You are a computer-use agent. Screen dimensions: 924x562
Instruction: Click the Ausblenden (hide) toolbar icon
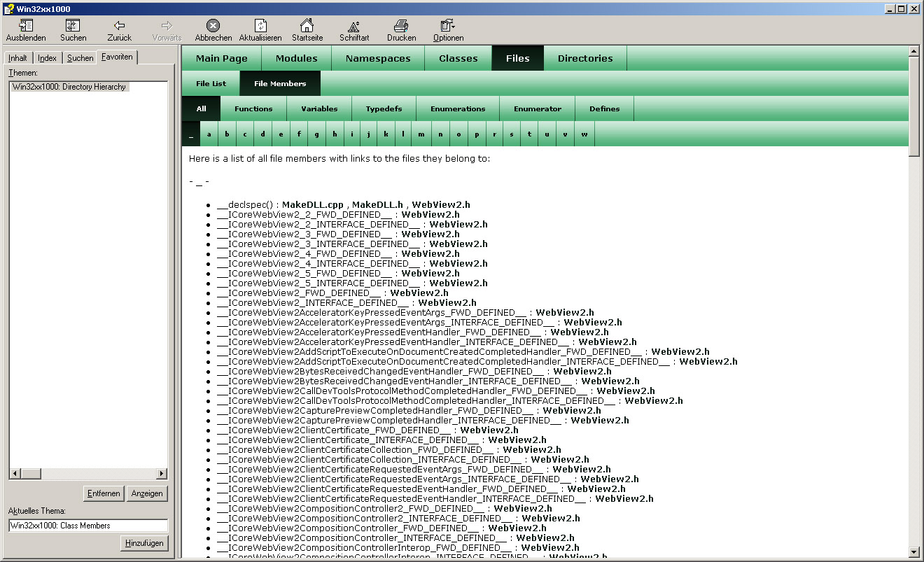(x=26, y=26)
